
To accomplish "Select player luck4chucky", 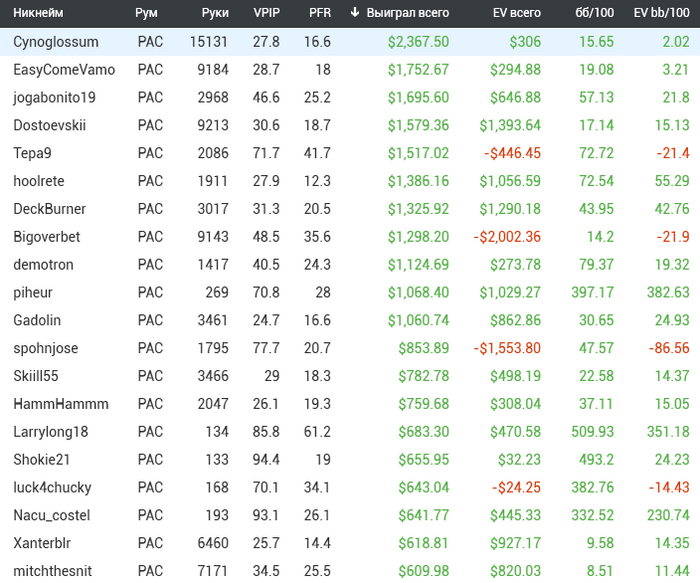I will click(x=52, y=487).
